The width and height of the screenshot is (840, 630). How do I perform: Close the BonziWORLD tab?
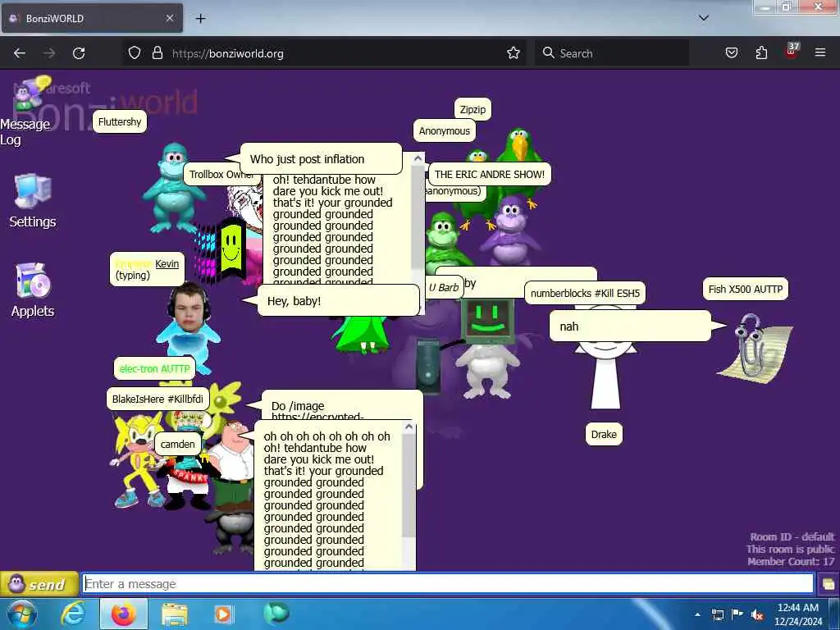[169, 19]
